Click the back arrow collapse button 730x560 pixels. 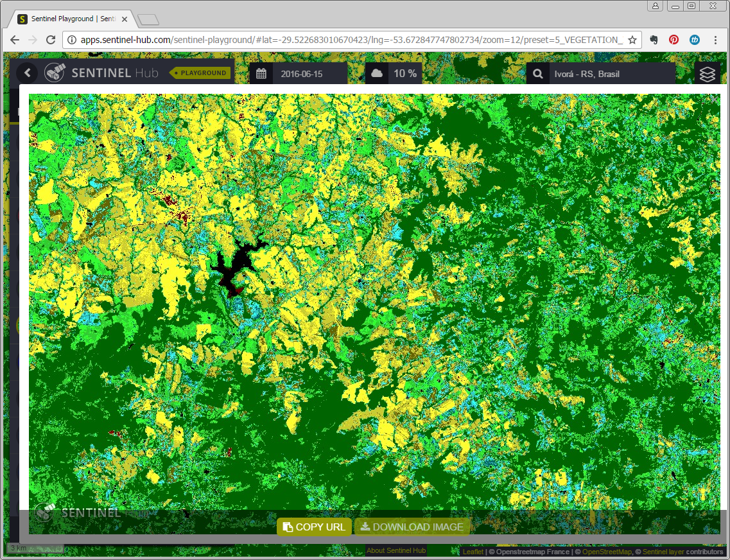click(x=27, y=73)
